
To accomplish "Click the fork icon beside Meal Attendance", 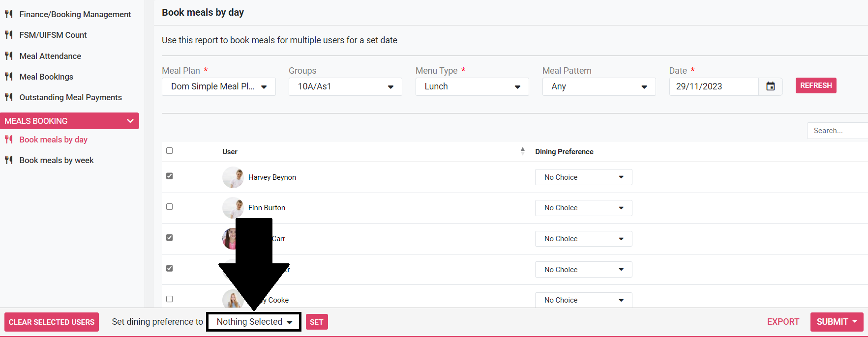I will pos(9,56).
